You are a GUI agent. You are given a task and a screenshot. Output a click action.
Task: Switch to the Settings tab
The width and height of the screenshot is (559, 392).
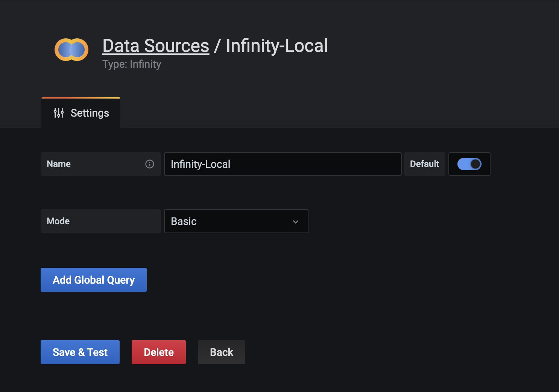pos(81,112)
